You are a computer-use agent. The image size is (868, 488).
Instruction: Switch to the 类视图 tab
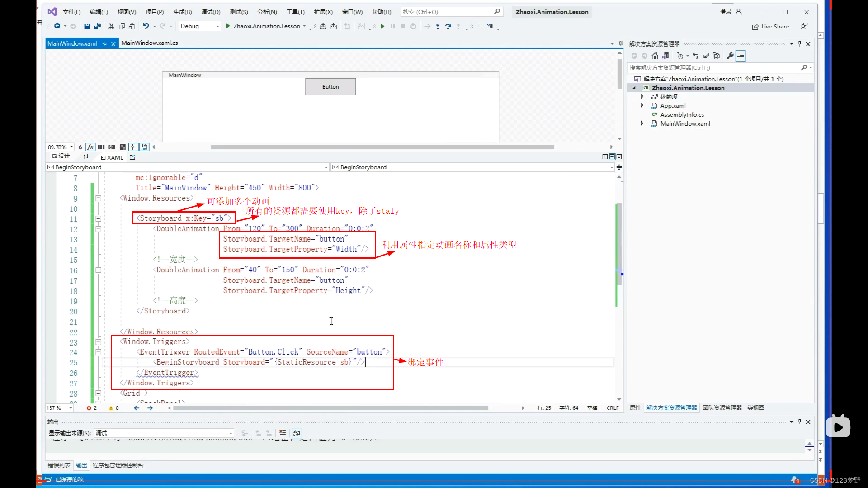(756, 407)
